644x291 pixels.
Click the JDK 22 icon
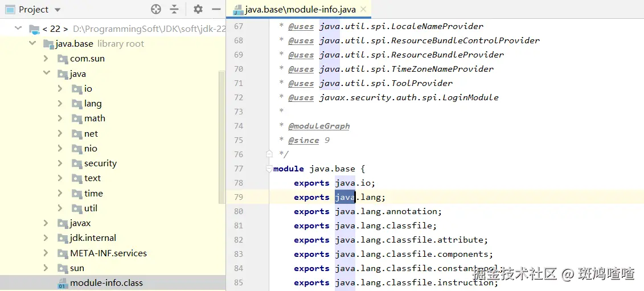coord(34,29)
